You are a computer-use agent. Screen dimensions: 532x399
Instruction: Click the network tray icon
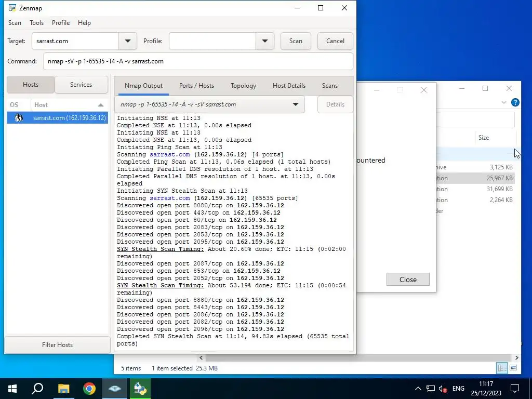(431, 389)
